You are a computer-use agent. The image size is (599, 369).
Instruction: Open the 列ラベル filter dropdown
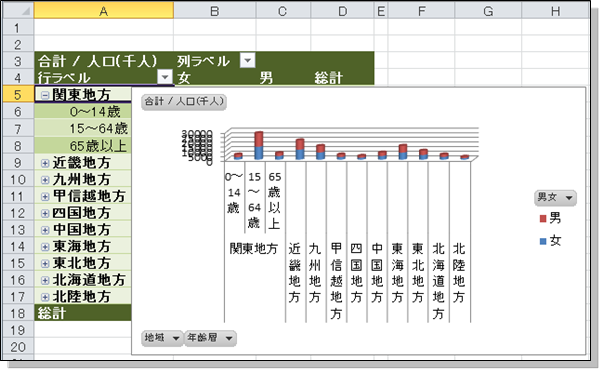tap(248, 60)
